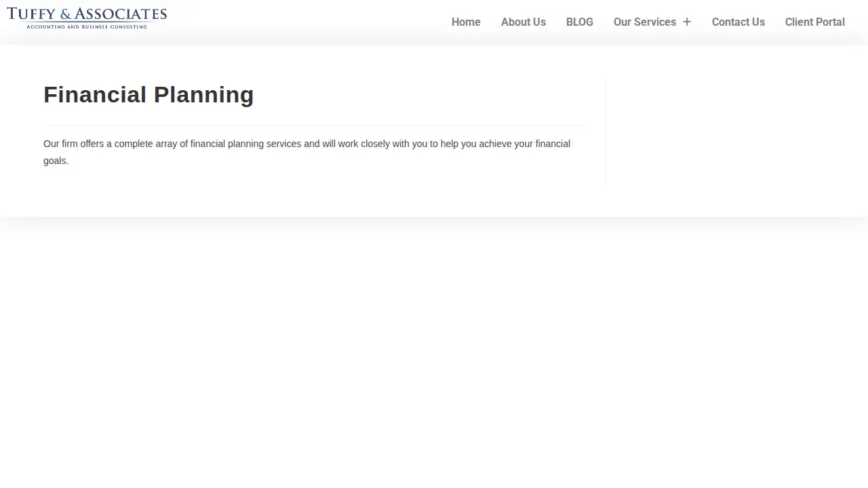Expand Our Services submenu plus icon
Screen dimensions: 868x488
tap(687, 22)
